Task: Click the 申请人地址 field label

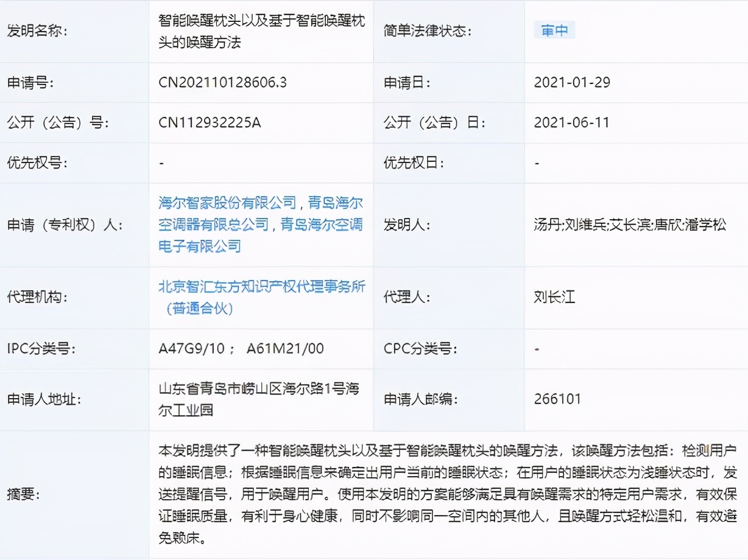Action: point(43,399)
